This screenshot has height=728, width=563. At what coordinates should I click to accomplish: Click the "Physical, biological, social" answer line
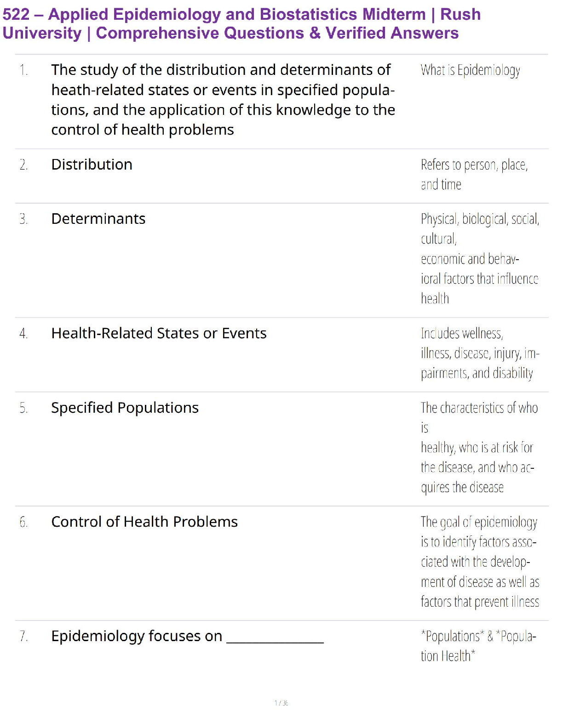pyautogui.click(x=480, y=219)
